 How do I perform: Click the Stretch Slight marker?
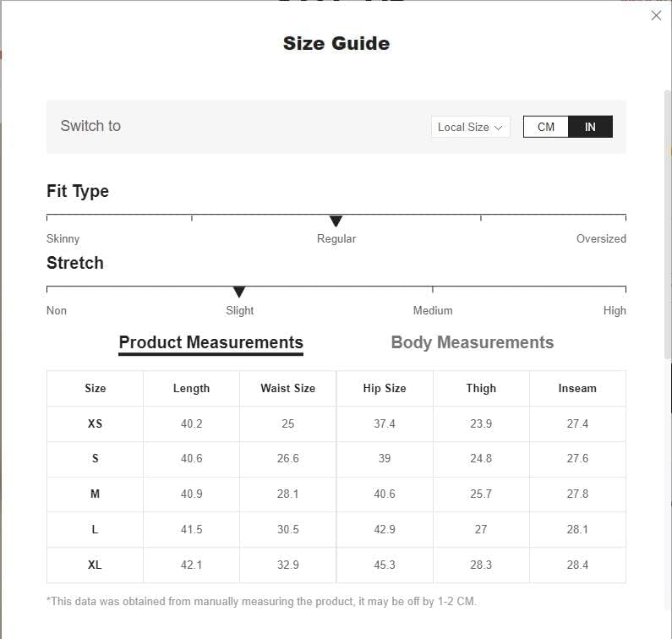(239, 292)
